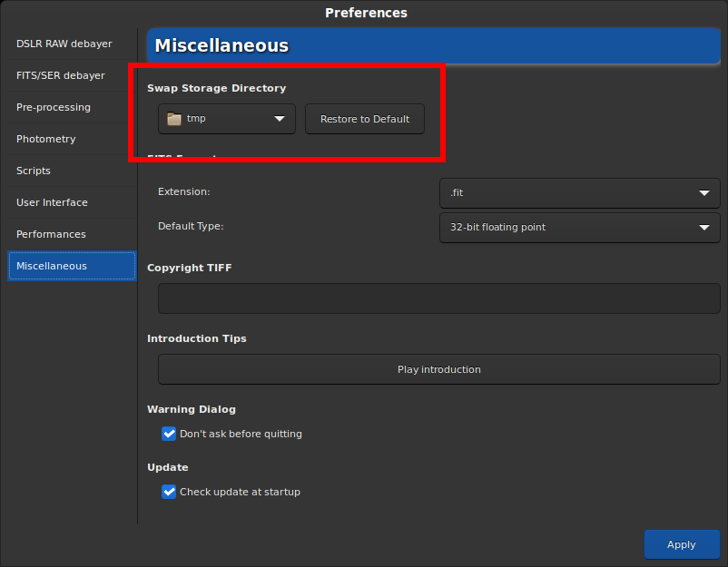The image size is (728, 567).
Task: Click the .fit extension dropdown arrow
Action: click(703, 192)
